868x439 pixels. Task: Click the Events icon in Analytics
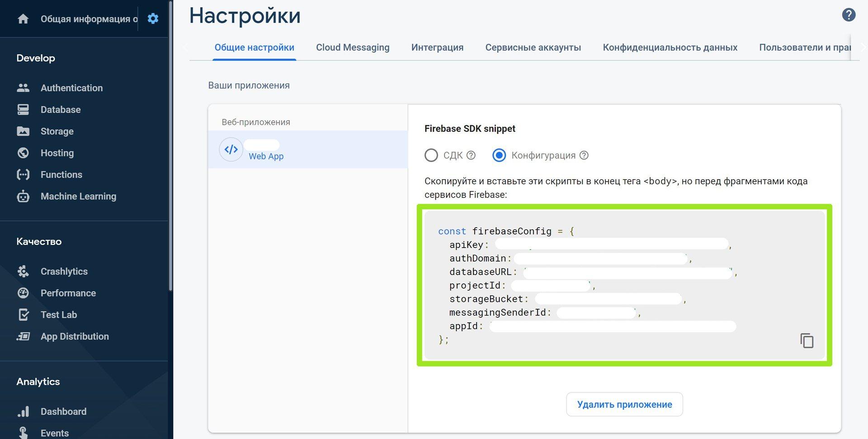tap(23, 433)
